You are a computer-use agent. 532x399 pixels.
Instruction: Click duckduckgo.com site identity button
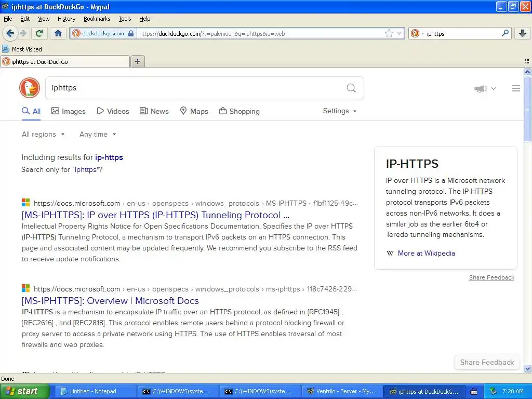point(103,33)
